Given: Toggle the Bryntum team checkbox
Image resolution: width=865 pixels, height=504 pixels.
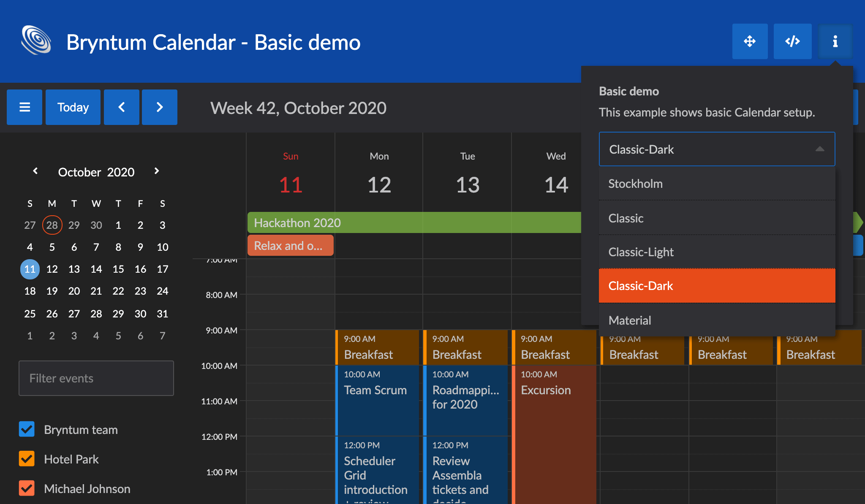Looking at the screenshot, I should pos(27,429).
